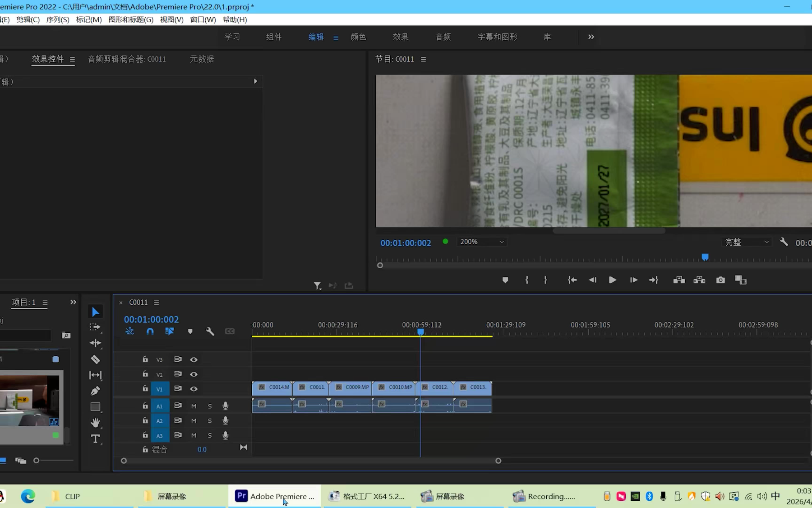
Task: Open the 序列(S) menu
Action: [58, 19]
